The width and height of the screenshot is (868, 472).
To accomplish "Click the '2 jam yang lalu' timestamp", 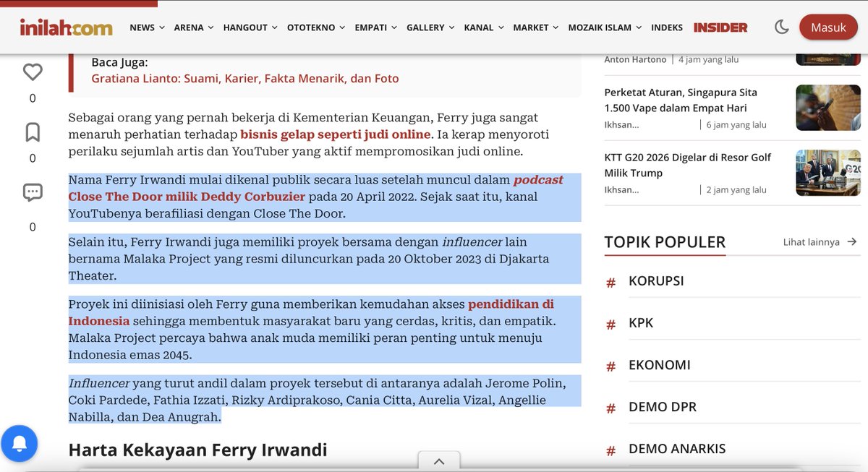I will [x=736, y=189].
